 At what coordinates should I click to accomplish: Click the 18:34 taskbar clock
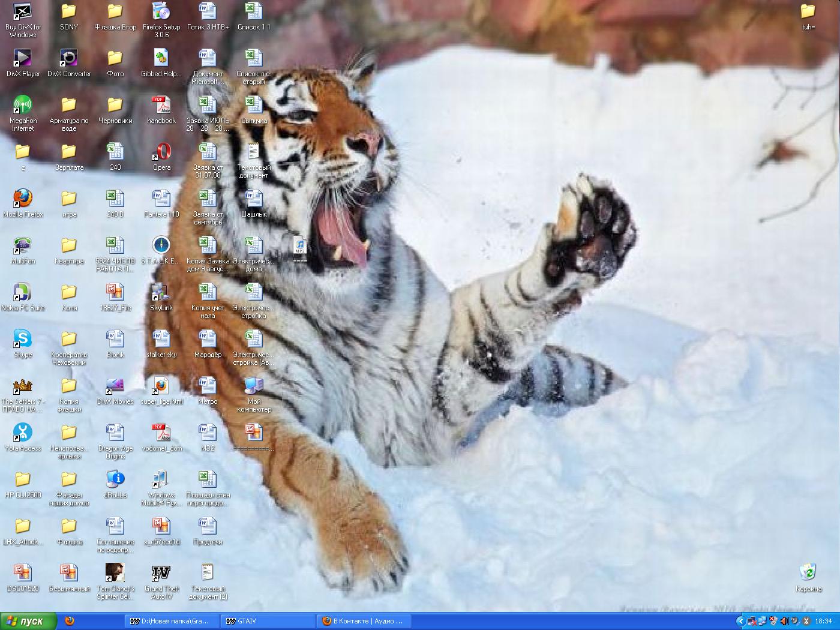[824, 621]
